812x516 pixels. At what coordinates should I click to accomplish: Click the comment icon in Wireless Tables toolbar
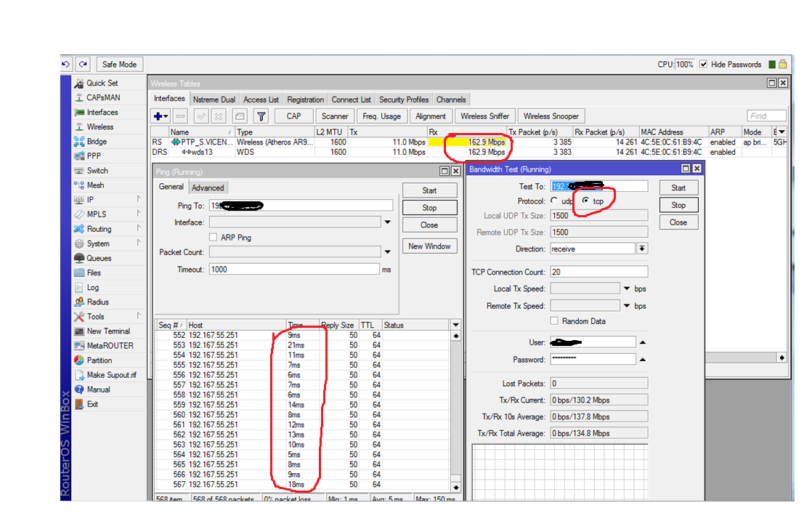tap(240, 116)
